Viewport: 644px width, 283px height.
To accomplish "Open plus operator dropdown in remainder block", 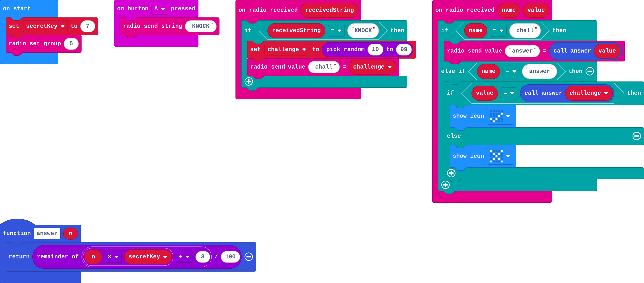I will [184, 257].
